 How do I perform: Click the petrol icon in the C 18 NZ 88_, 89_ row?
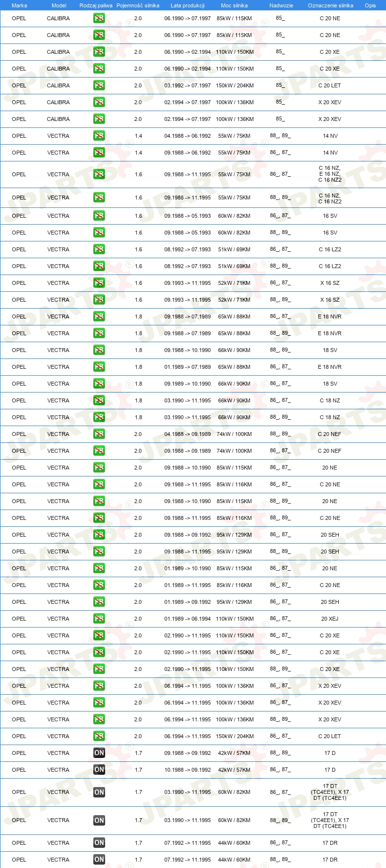click(x=99, y=417)
